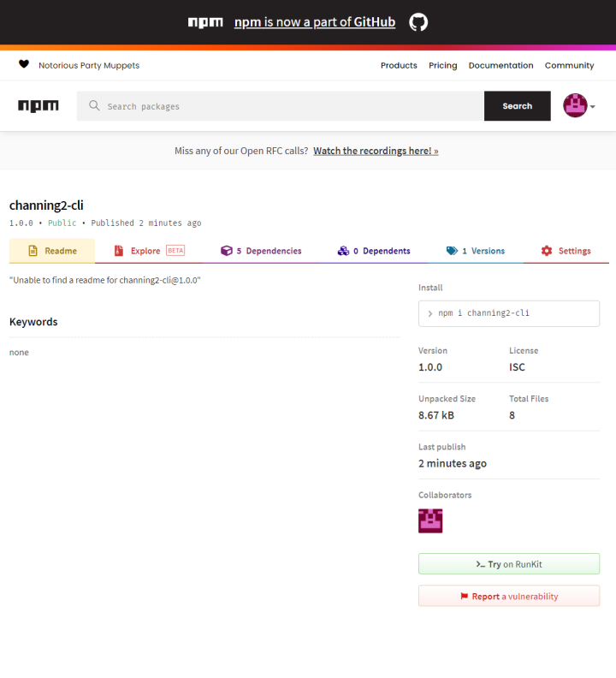Open the Settings tab
The width and height of the screenshot is (616, 678).
pyautogui.click(x=566, y=251)
